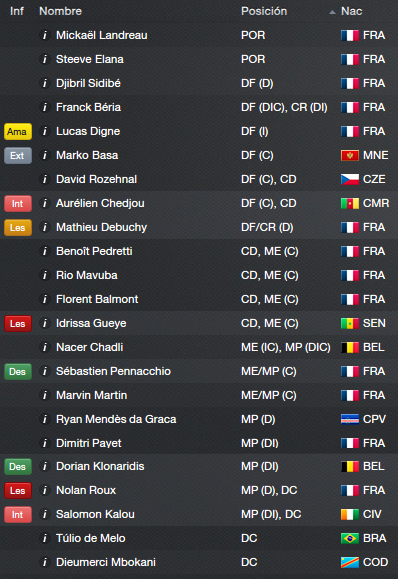Click the Ivory Coast flag next to Salomon Kalou
Image resolution: width=398 pixels, height=579 pixels.
pyautogui.click(x=350, y=514)
